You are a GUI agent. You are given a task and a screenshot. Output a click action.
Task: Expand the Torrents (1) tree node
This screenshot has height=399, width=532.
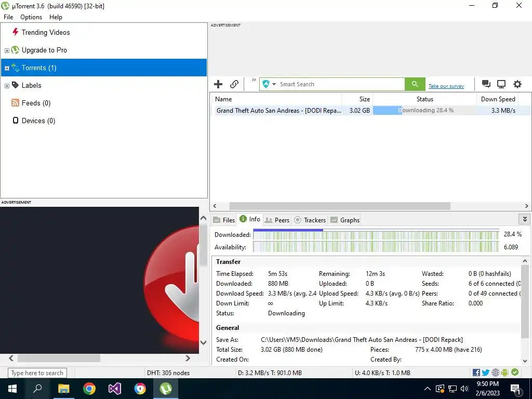[7, 68]
